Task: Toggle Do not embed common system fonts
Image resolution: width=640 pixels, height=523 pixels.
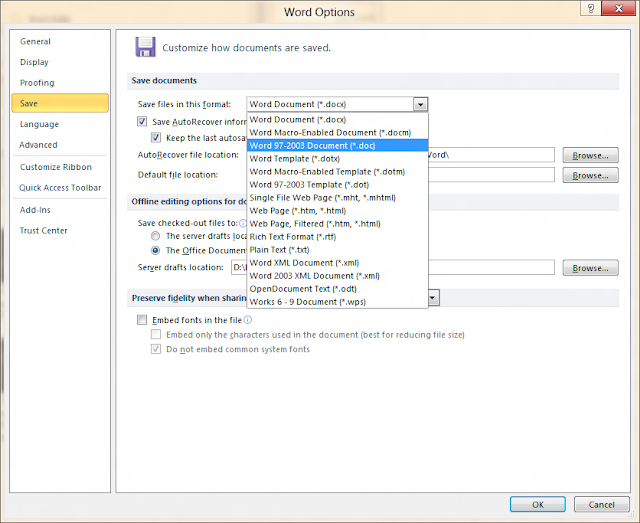Action: pos(156,349)
